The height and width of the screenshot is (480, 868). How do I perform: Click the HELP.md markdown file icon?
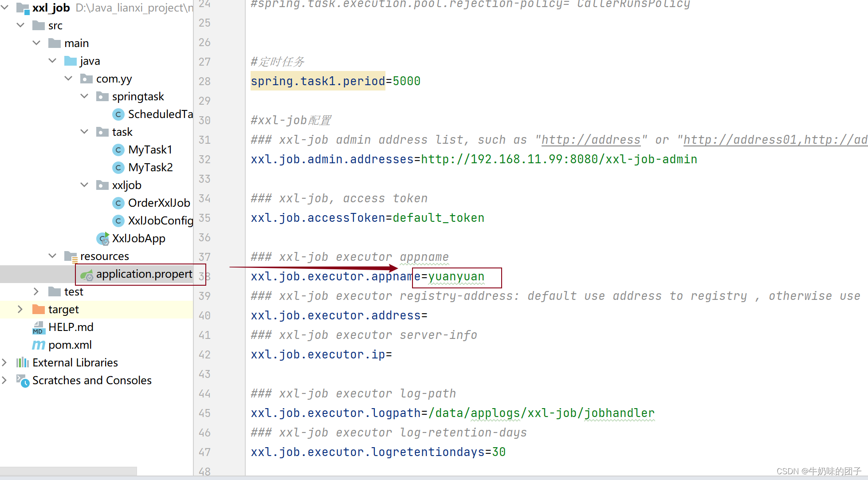click(x=39, y=327)
